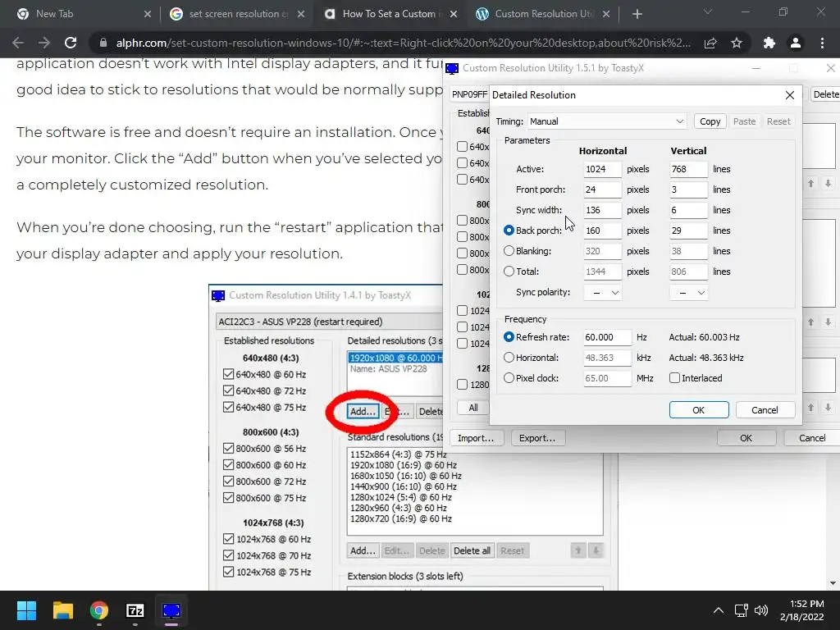This screenshot has width=840, height=630.
Task: Click OK in the main CRU window
Action: tap(746, 438)
